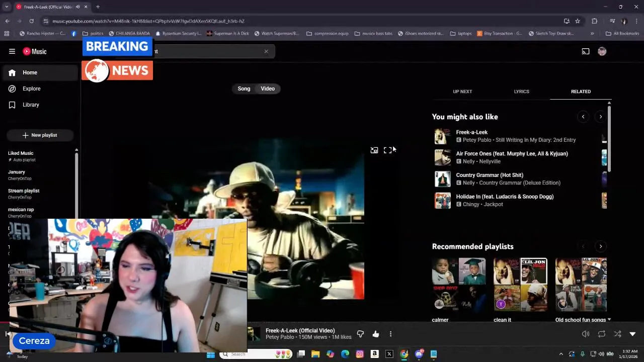The width and height of the screenshot is (644, 362).
Task: Click the 'Recommended playlists' heading
Action: 472,246
